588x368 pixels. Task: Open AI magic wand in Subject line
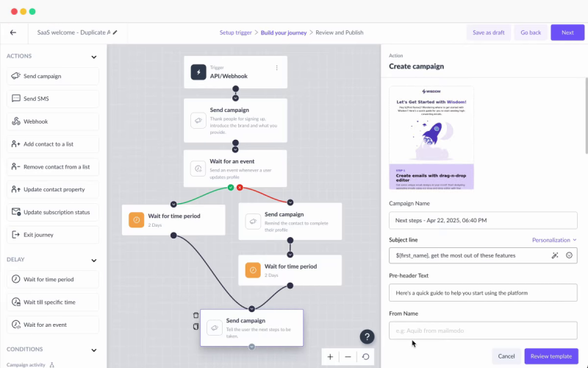555,255
